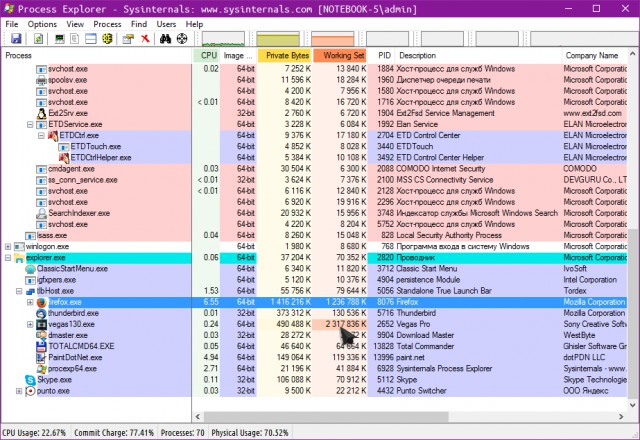Click the Ext2Srv.exe penguin icon
The image size is (640, 440).
click(x=41, y=113)
